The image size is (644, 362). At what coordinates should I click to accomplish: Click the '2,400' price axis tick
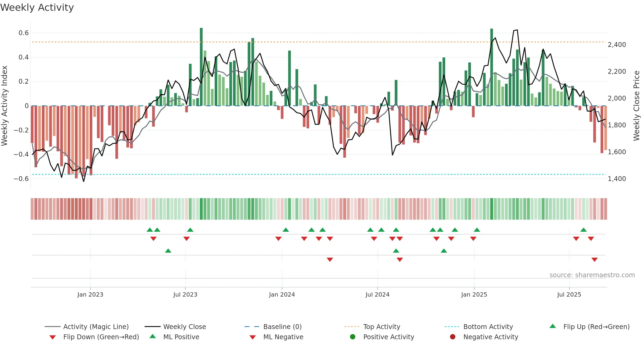[x=617, y=45]
